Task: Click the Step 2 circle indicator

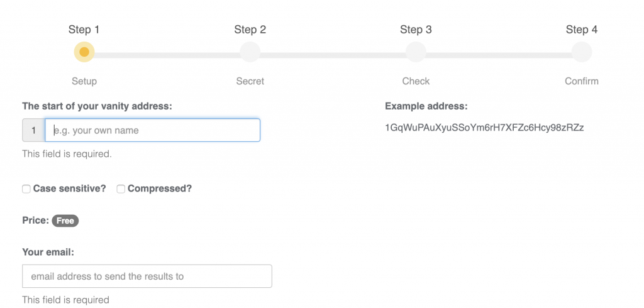Action: tap(250, 52)
